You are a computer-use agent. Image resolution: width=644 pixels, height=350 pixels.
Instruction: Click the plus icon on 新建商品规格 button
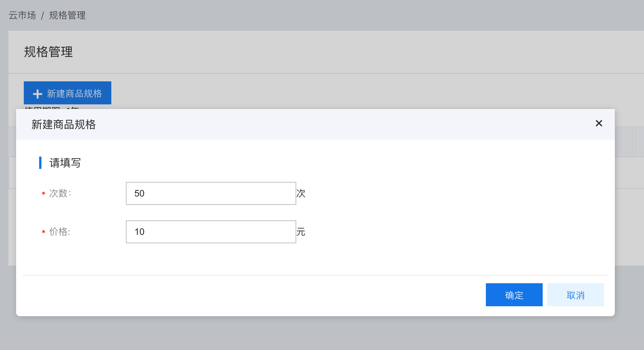click(x=38, y=94)
